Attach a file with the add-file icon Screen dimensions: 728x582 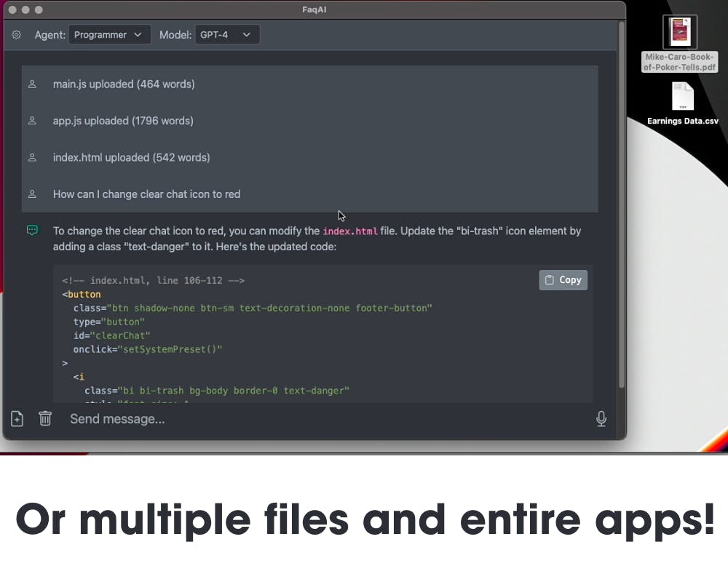[x=17, y=418]
